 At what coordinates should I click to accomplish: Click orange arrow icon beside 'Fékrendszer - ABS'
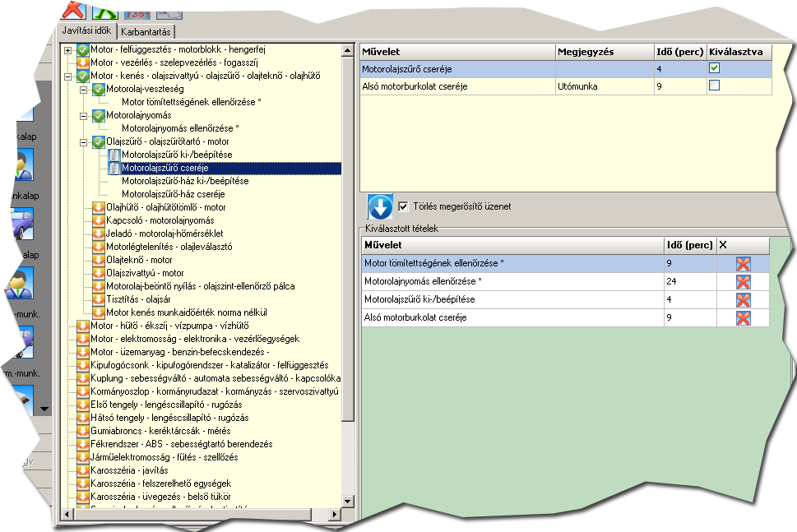pos(82,444)
